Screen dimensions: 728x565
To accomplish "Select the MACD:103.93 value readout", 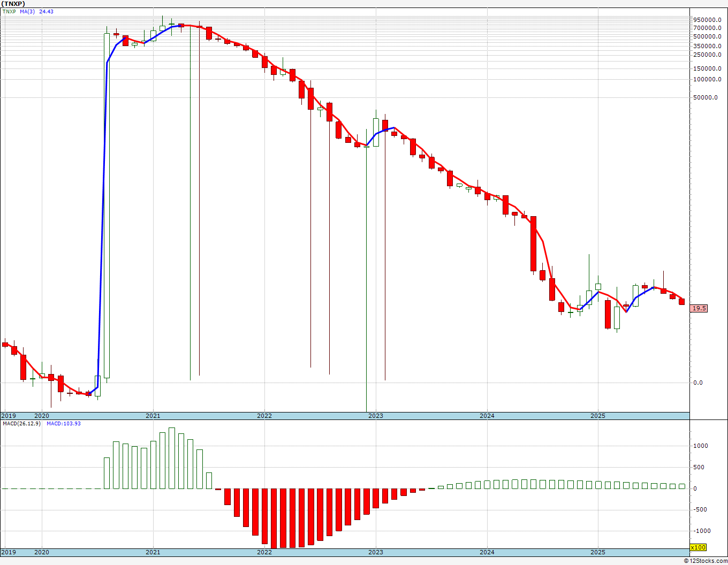I will pos(64,424).
